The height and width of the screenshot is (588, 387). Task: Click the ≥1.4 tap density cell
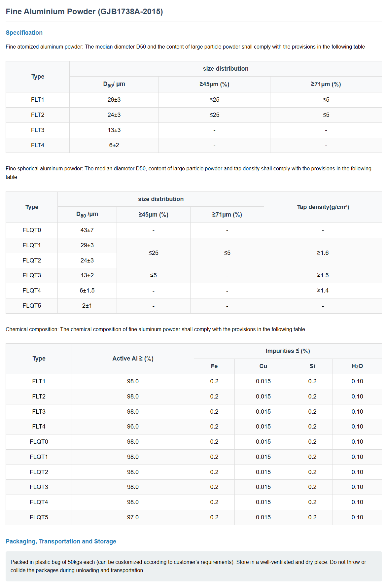tap(323, 291)
